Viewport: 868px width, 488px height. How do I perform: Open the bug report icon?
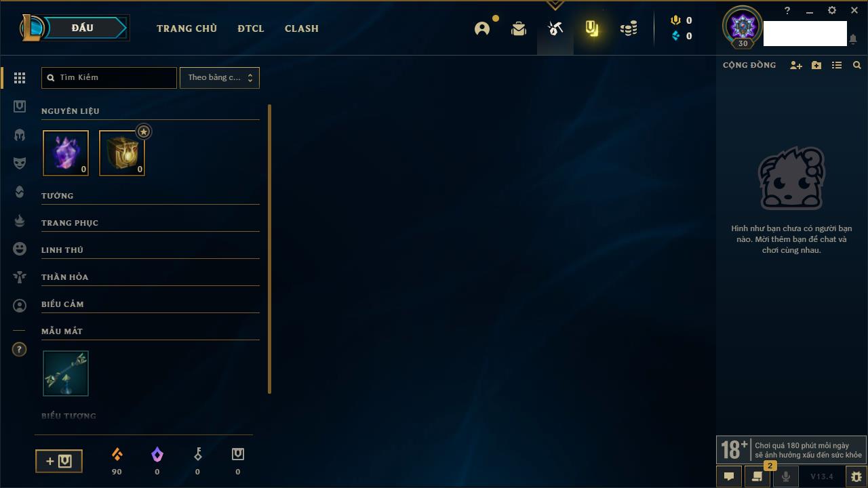click(x=856, y=476)
